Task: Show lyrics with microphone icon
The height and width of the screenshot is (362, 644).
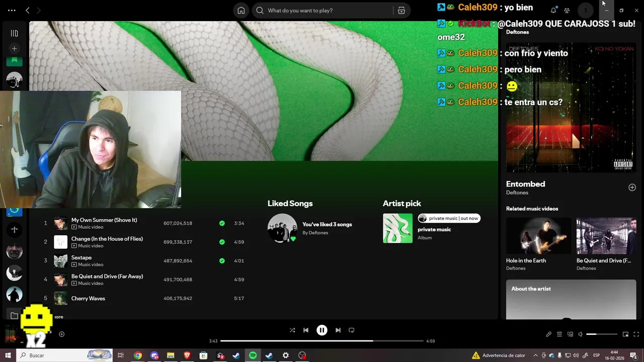Action: [549, 334]
